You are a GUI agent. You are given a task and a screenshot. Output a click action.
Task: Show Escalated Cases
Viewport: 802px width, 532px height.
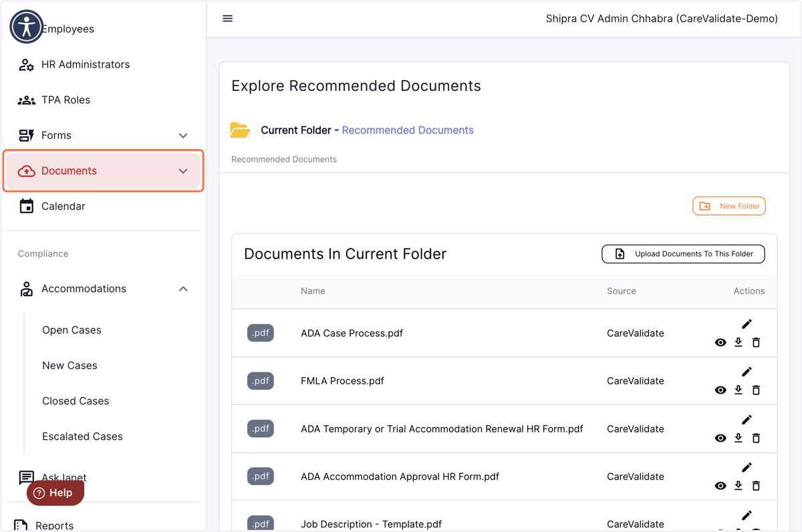82,436
